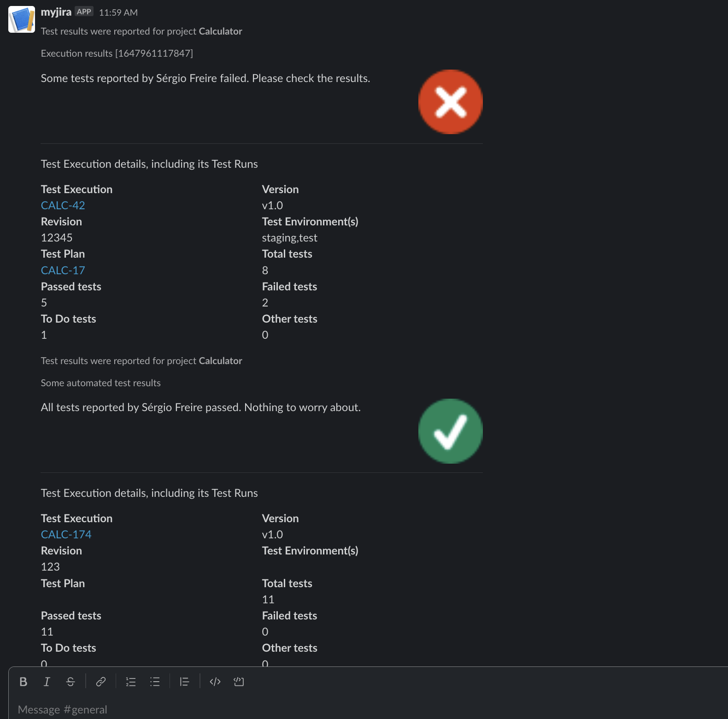Click the green passed checkmark image

(x=451, y=431)
